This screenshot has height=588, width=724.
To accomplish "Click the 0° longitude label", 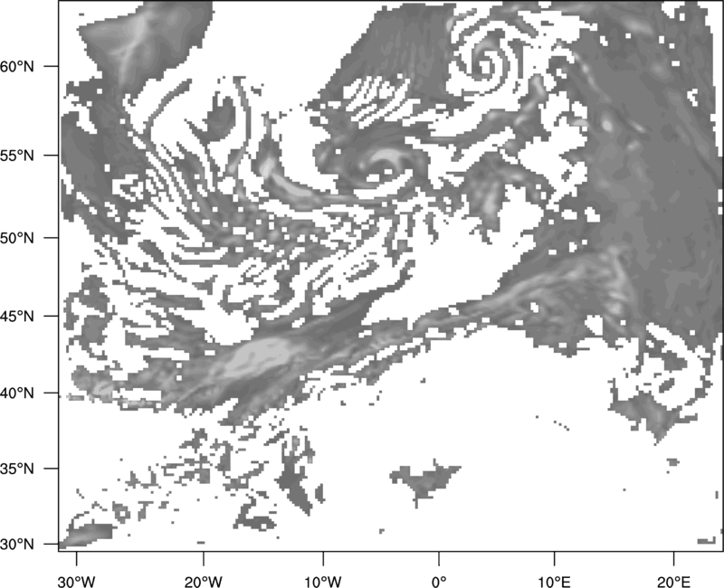I will tap(439, 582).
